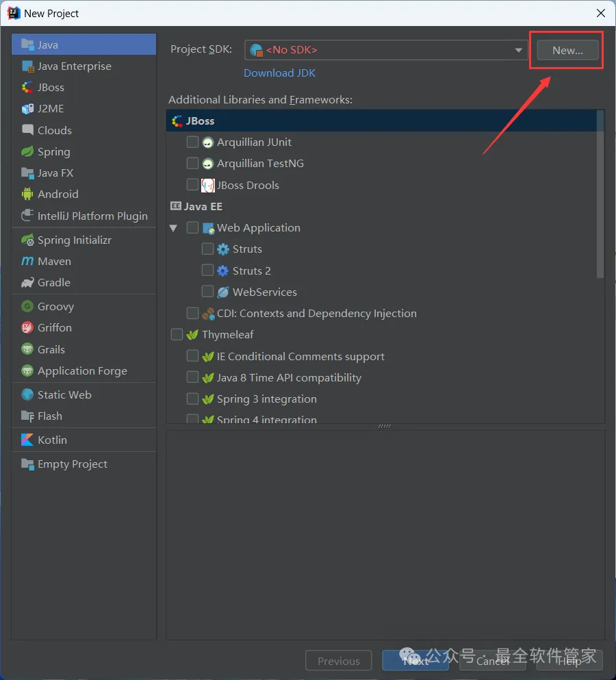Choose the Java FX icon

click(27, 173)
